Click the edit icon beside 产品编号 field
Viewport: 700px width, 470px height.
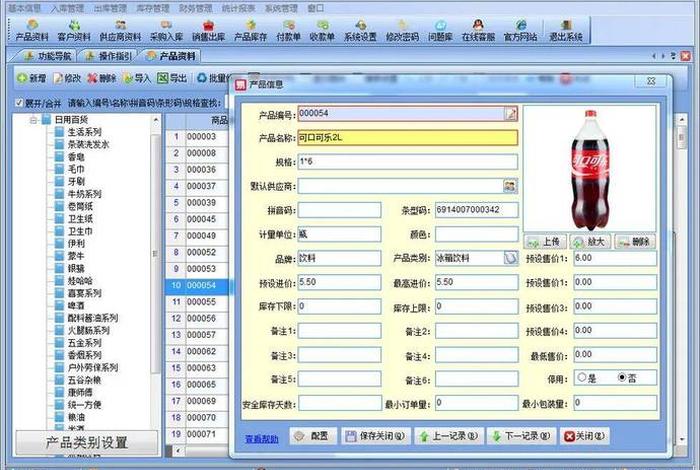pos(511,113)
